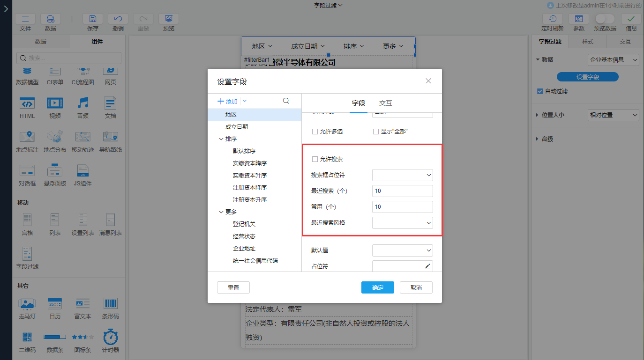The height and width of the screenshot is (360, 644).
Task: Click the 确定 button to confirm
Action: (378, 287)
